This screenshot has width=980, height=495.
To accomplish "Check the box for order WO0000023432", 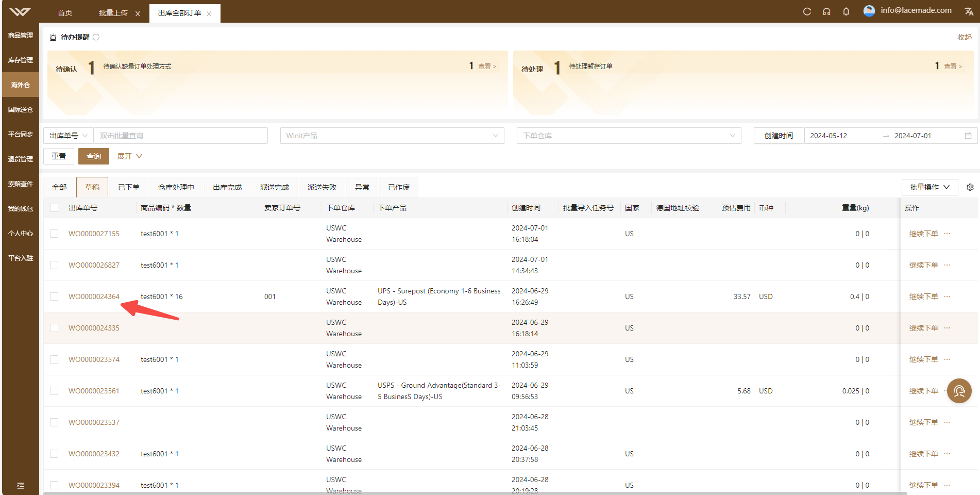I will (x=54, y=454).
